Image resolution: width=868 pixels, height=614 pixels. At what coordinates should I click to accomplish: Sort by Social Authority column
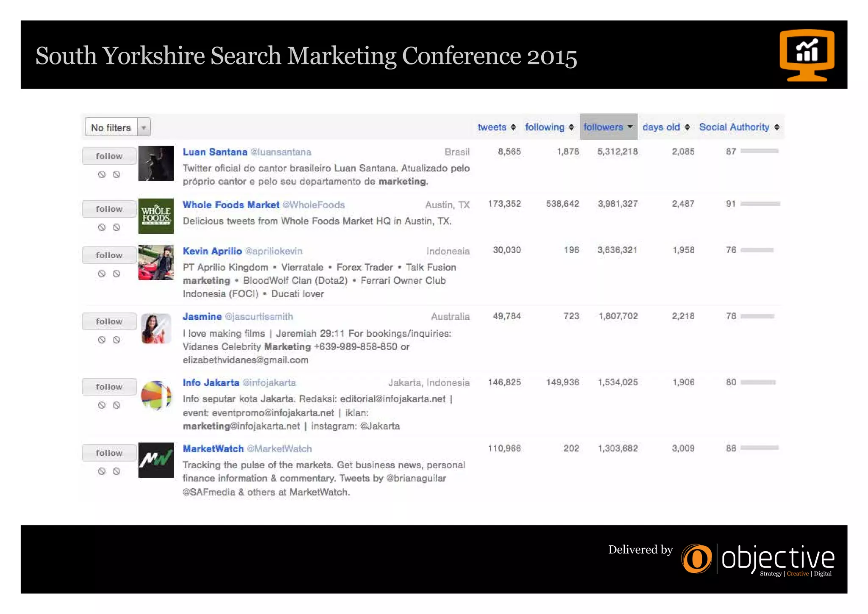[x=739, y=127]
